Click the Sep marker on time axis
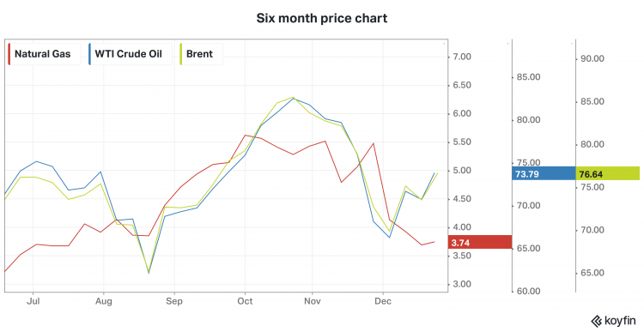This screenshot has height=332, width=644. (174, 301)
